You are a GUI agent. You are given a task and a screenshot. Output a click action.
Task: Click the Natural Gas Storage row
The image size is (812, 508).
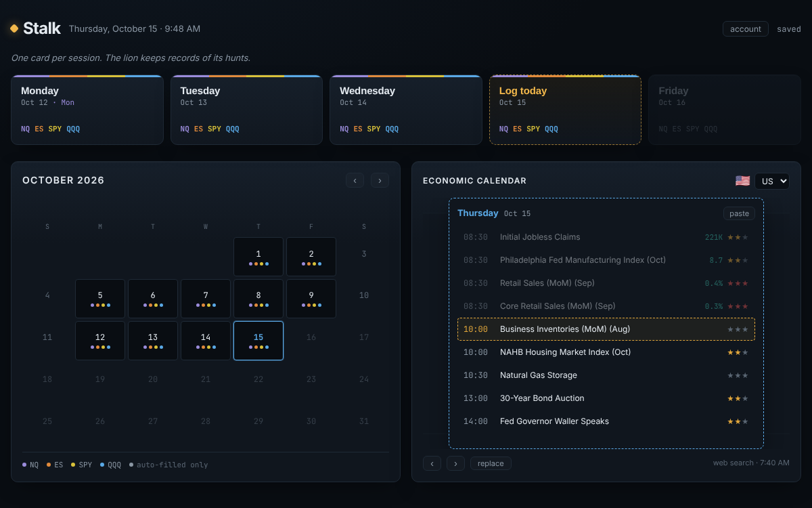(x=606, y=375)
